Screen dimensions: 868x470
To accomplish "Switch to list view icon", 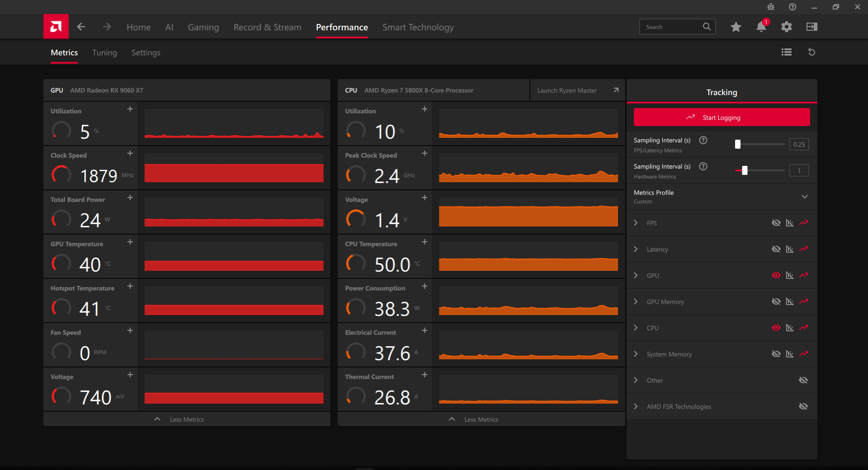I will click(x=787, y=52).
